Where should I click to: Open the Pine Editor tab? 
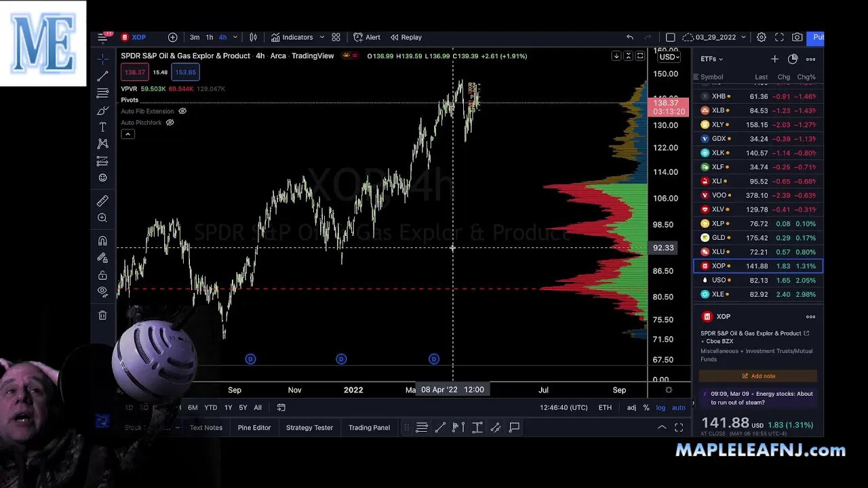click(x=254, y=428)
